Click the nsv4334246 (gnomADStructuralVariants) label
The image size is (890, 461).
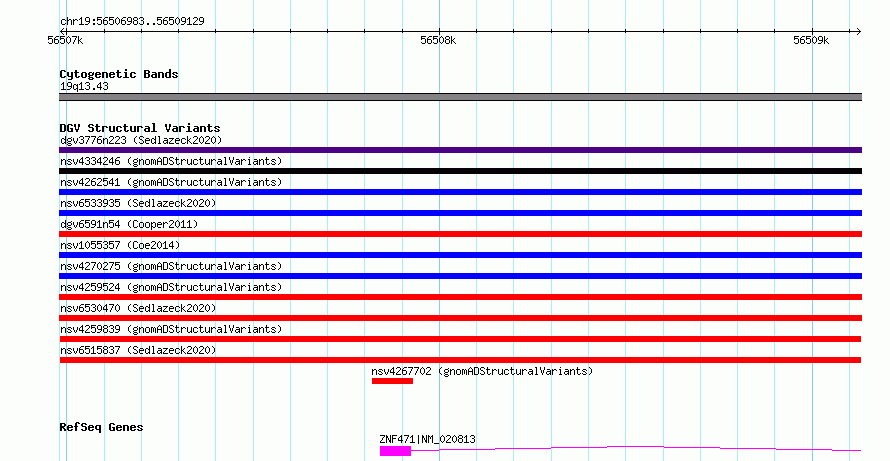pos(171,161)
